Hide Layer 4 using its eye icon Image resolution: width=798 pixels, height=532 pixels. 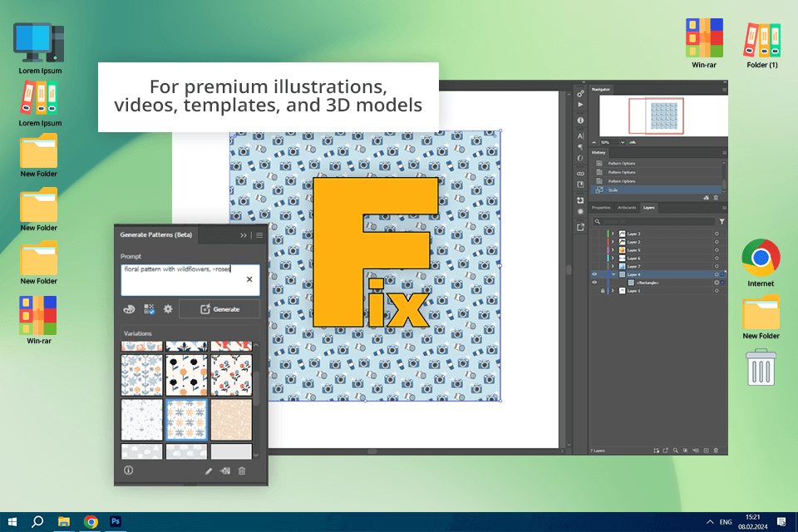point(594,274)
